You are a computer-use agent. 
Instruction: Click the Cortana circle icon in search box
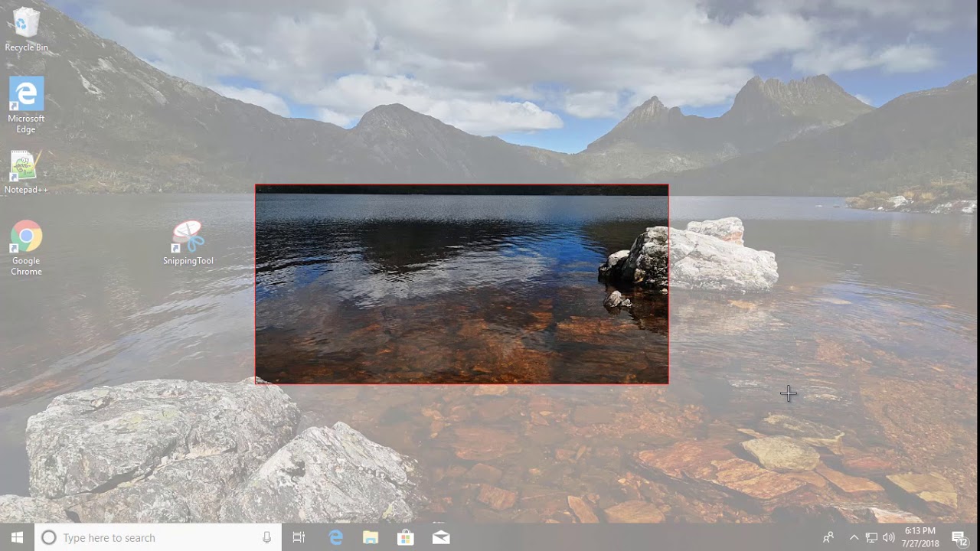(48, 538)
